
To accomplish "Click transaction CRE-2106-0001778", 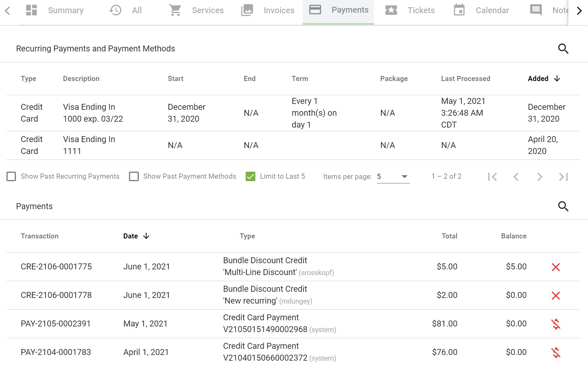I will (x=56, y=295).
